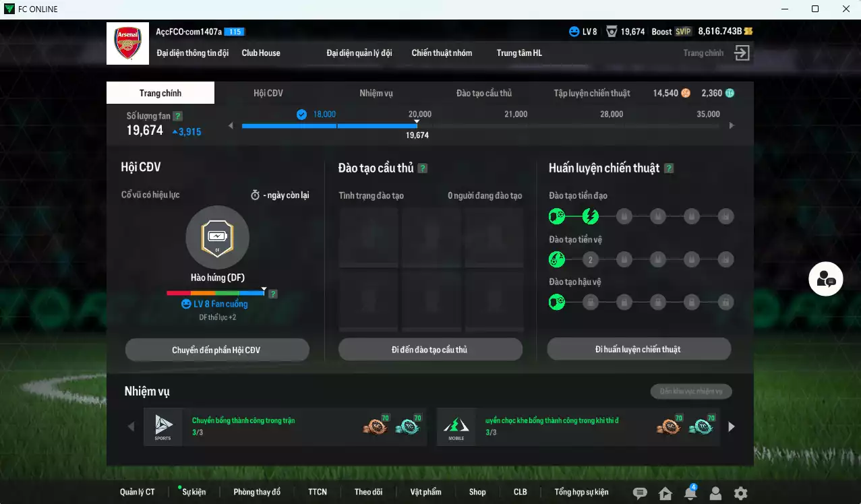
Task: Click the SPORTS mission icon
Action: (163, 427)
